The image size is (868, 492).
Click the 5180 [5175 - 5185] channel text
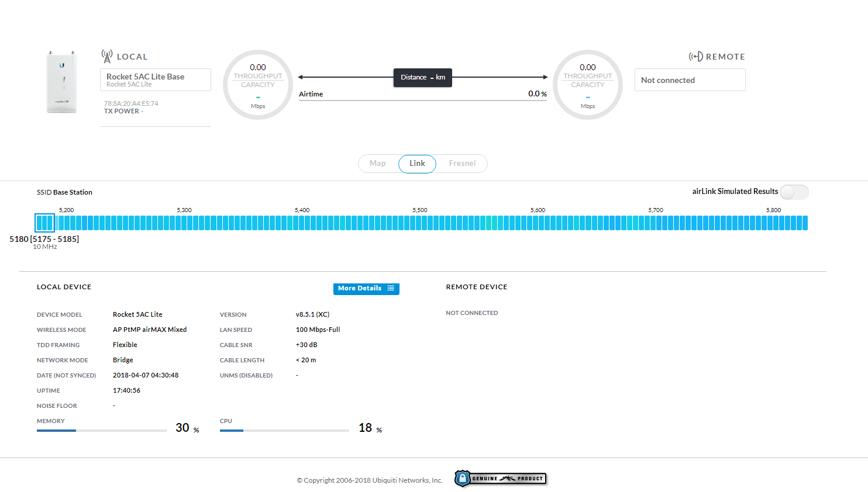click(x=44, y=239)
